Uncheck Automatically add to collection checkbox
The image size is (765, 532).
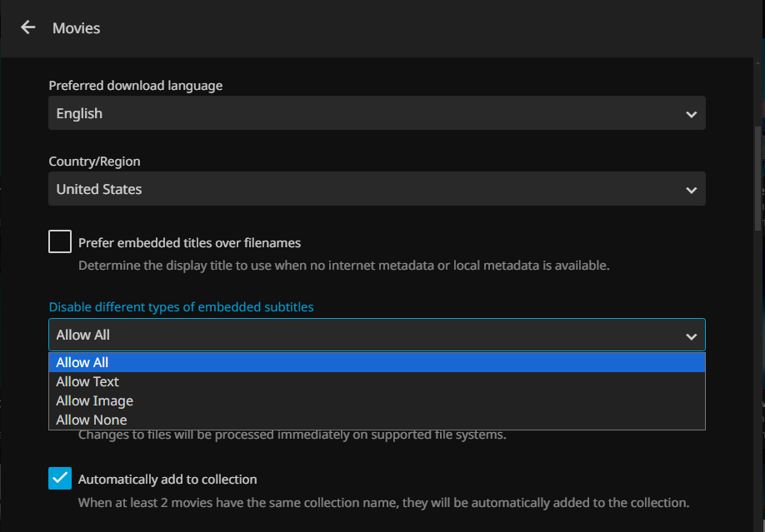coord(60,479)
